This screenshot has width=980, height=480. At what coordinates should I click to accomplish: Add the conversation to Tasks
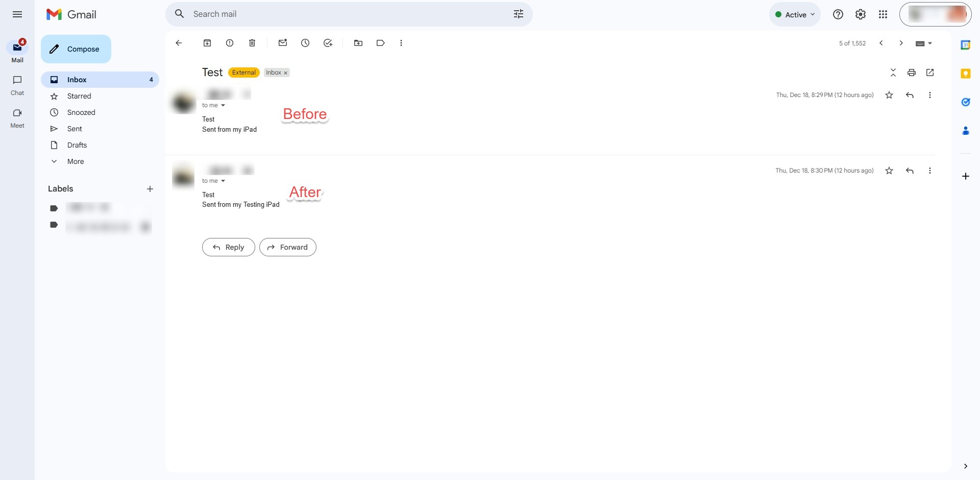[x=328, y=43]
